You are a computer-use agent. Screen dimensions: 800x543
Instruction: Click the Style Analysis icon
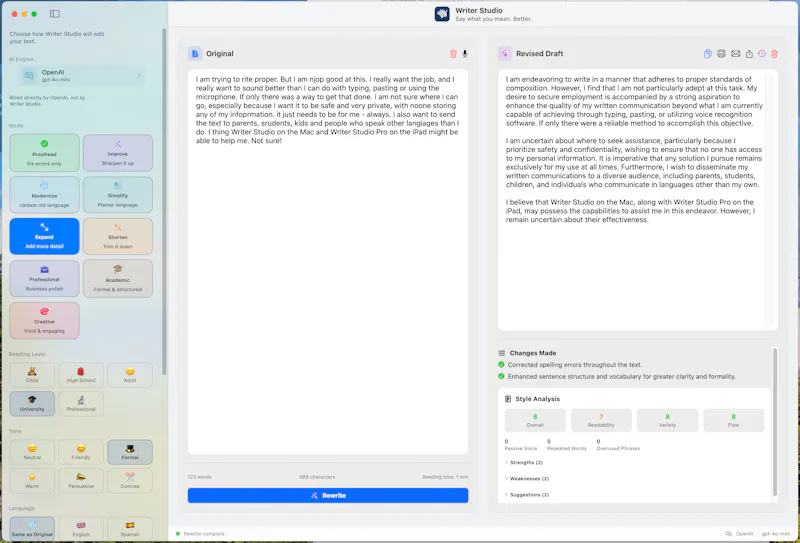pos(508,399)
